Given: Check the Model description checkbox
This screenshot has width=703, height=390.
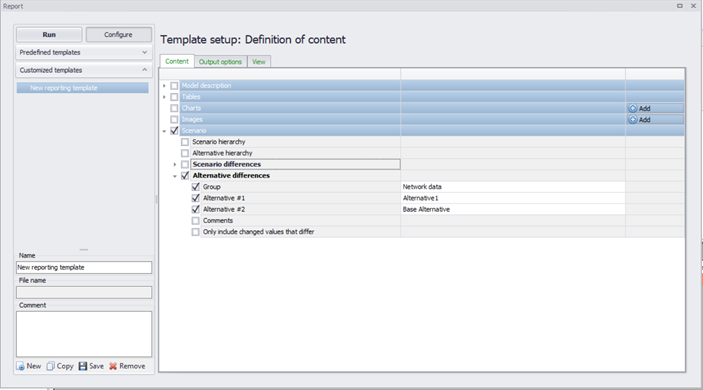Looking at the screenshot, I should coord(174,86).
